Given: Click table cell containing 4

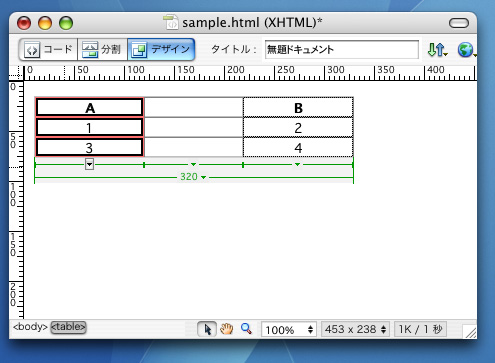Looking at the screenshot, I should 298,147.
